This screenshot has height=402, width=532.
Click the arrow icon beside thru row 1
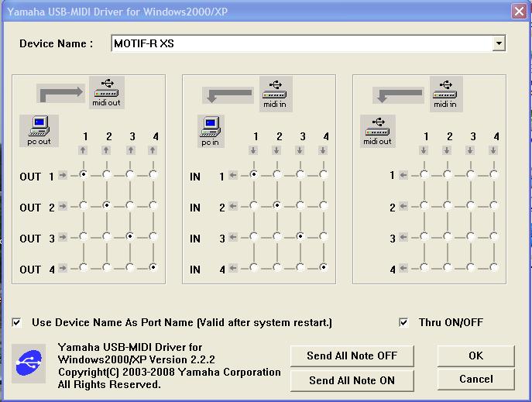(403, 175)
